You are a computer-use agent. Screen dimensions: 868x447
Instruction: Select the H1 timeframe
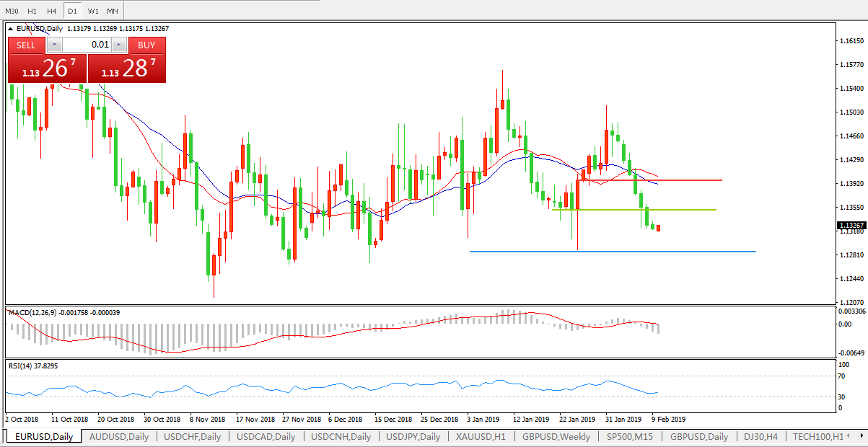[x=32, y=11]
